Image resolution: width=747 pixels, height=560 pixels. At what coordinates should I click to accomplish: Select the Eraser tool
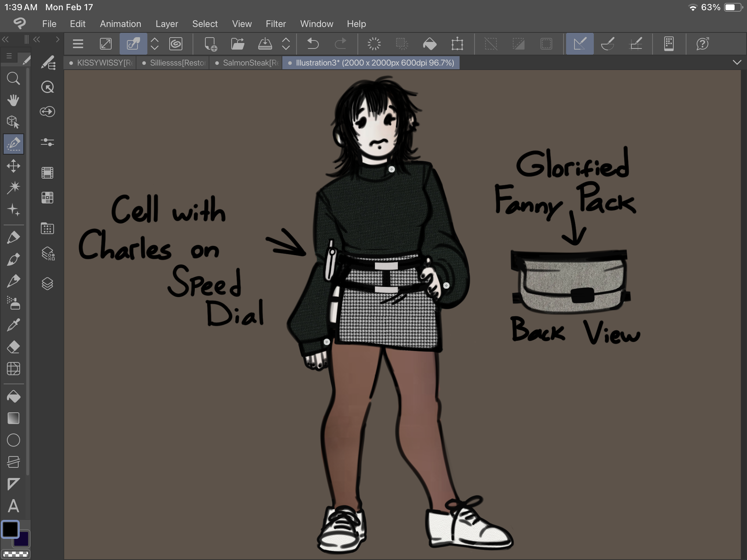pos(13,347)
